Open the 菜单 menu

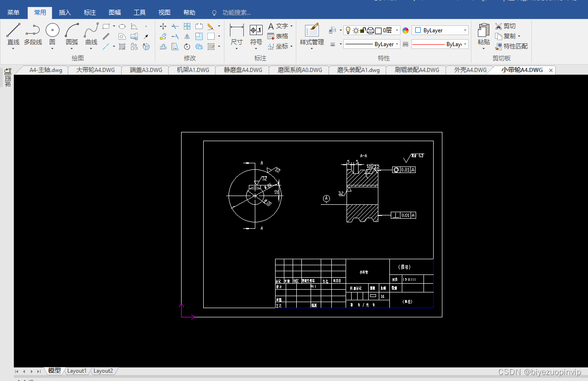tap(13, 12)
